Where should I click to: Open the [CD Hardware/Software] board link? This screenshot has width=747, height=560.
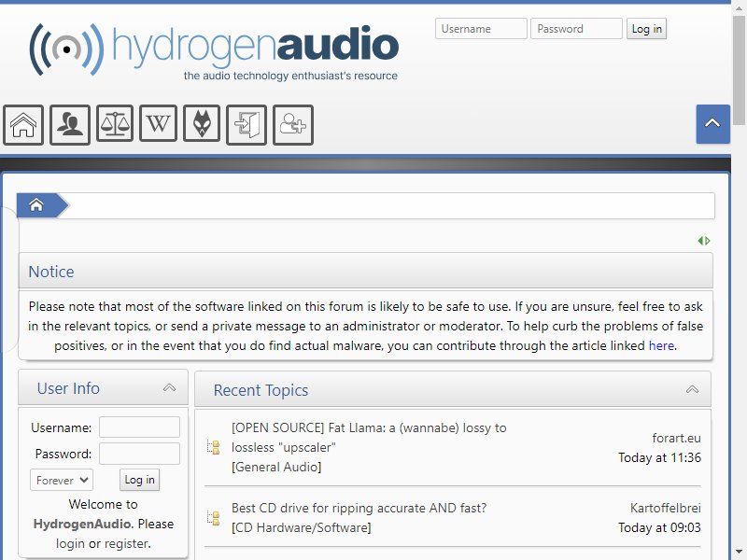pos(301,527)
